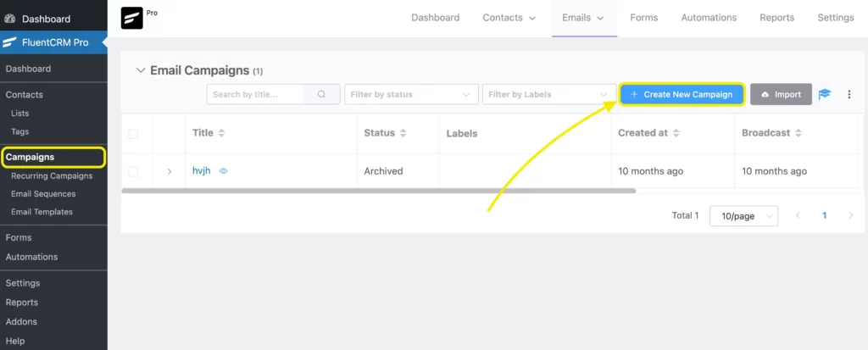The width and height of the screenshot is (868, 350).
Task: Click the horizontal table scrollbar
Action: pos(379,191)
